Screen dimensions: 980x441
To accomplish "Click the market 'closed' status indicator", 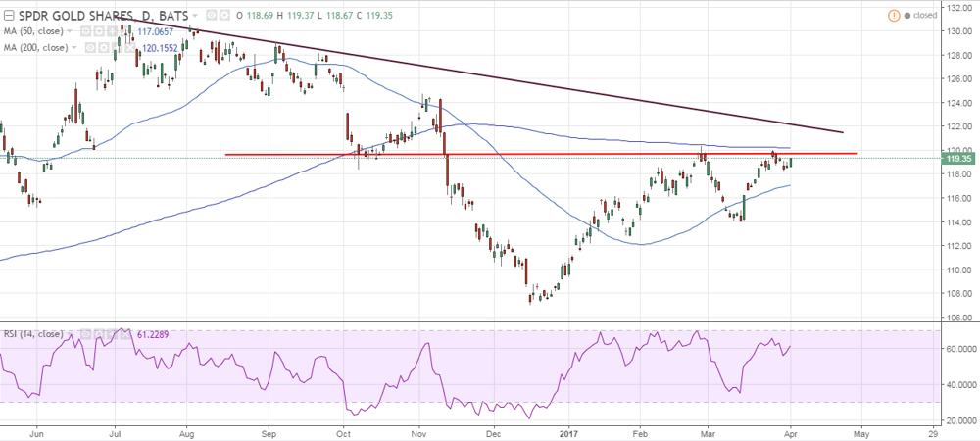I will point(920,15).
